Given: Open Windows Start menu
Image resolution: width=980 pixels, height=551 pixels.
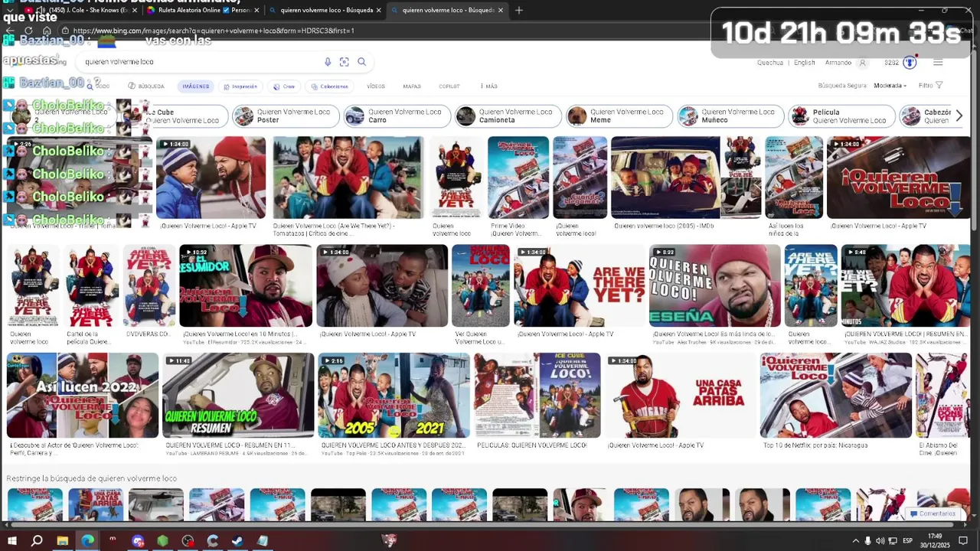Looking at the screenshot, I should [x=11, y=540].
